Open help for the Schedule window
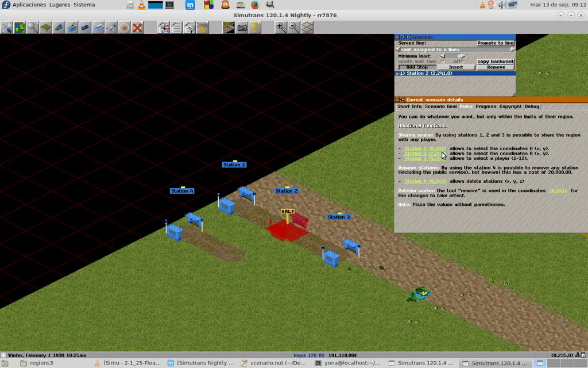This screenshot has width=588, height=368. [403, 37]
